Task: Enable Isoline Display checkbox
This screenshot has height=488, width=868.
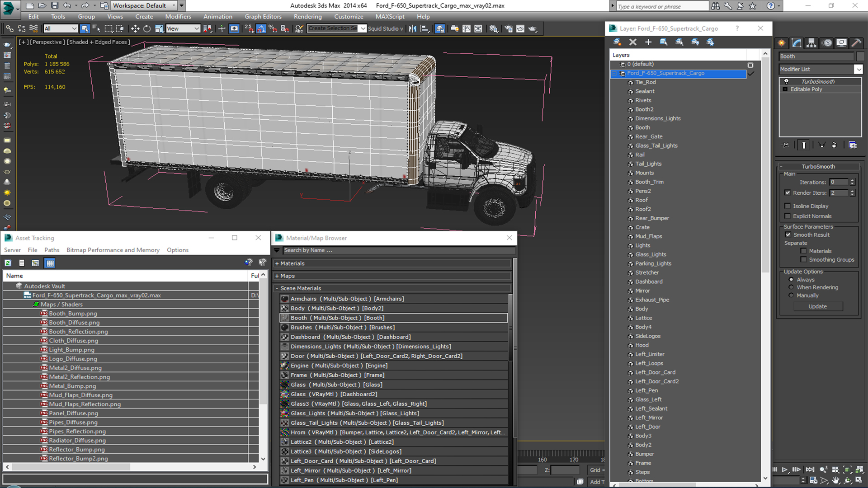Action: pos(788,206)
